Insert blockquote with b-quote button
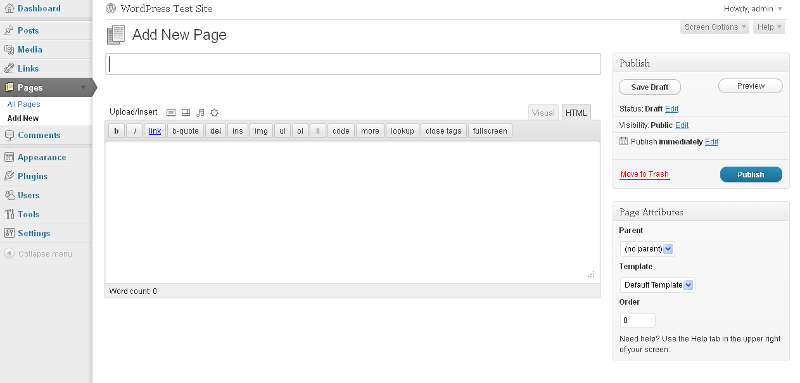The width and height of the screenshot is (800, 383). click(186, 131)
